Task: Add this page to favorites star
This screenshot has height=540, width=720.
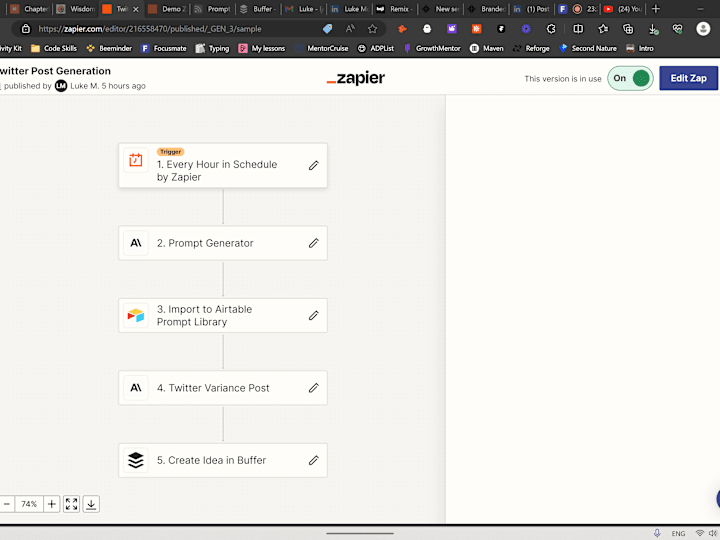Action: 372,29
